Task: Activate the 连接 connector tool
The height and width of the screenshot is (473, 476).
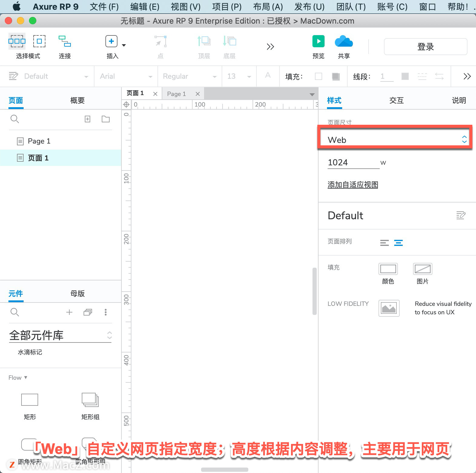Action: coord(65,41)
